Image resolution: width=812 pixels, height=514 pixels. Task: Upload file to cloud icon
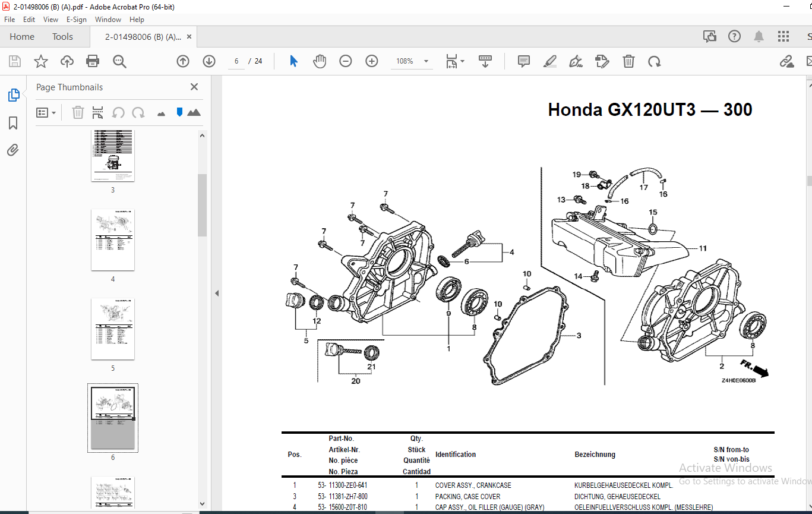point(67,61)
